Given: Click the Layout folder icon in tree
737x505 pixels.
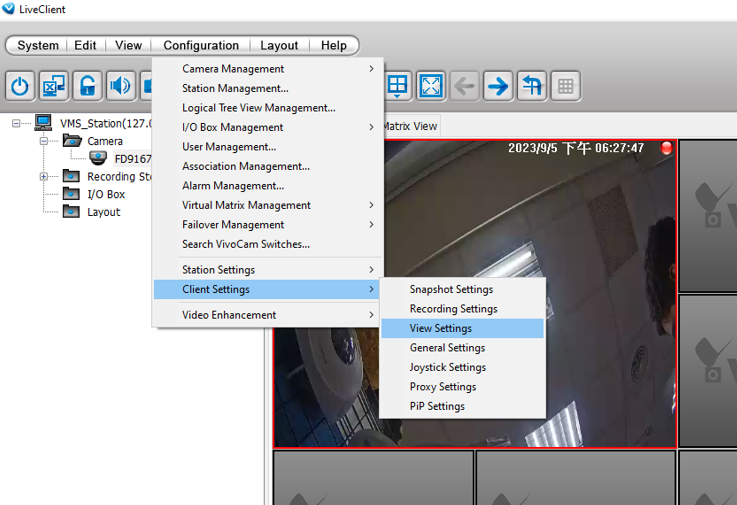Looking at the screenshot, I should point(71,212).
